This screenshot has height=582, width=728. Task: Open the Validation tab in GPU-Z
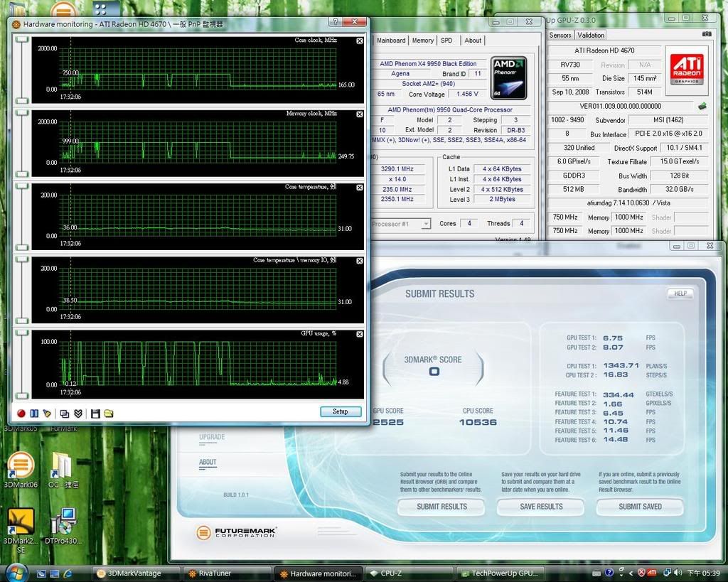pos(591,35)
